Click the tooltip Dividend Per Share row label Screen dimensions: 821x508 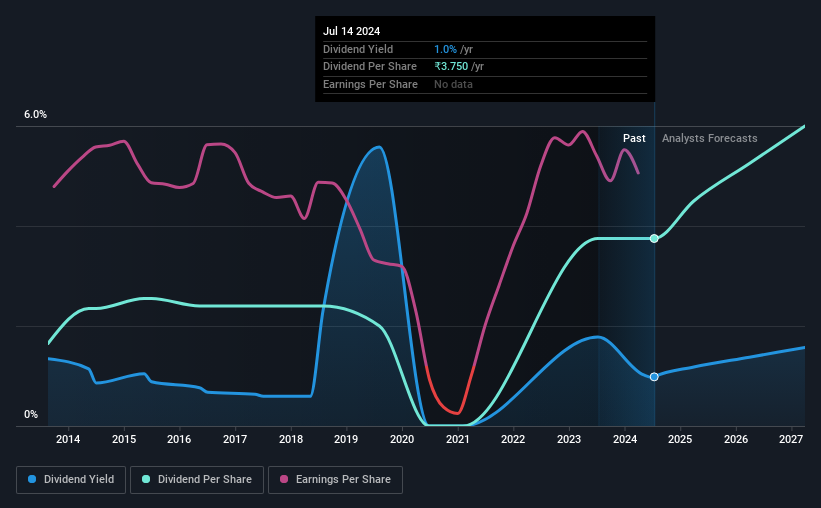[x=370, y=67]
